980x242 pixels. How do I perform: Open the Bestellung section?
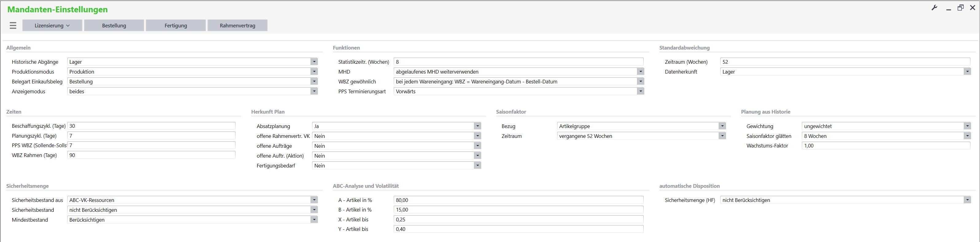tap(114, 26)
